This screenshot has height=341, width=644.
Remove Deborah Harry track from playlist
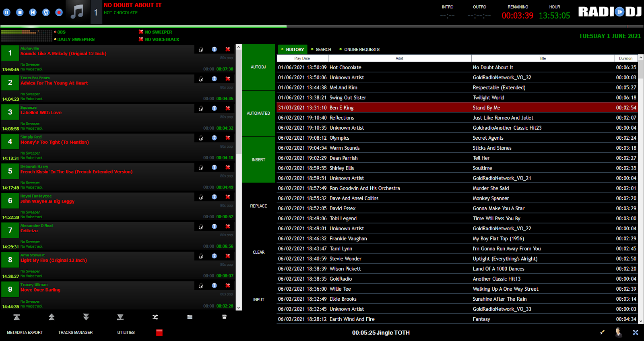click(x=228, y=167)
